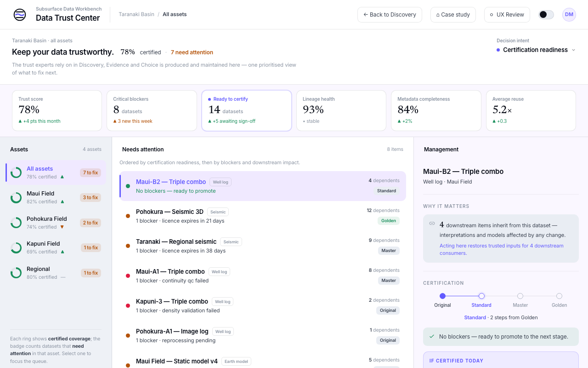Click the Regional progress ring icon

tap(16, 273)
